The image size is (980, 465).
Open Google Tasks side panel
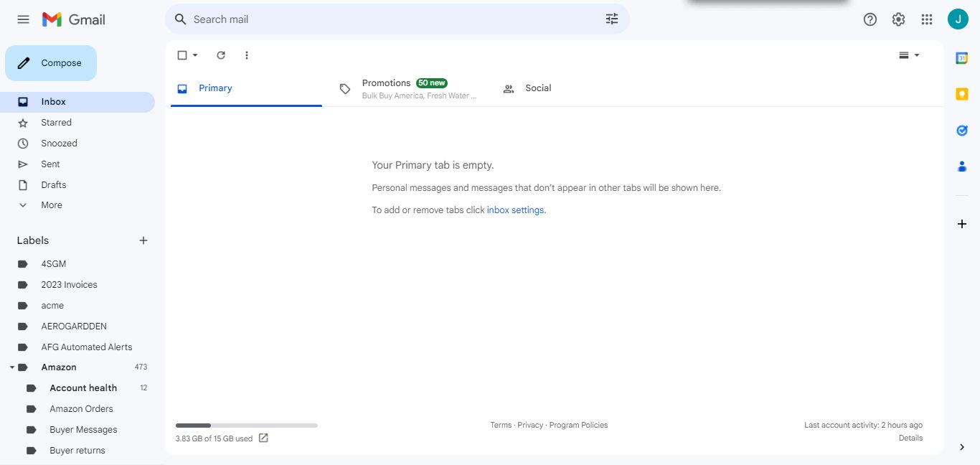click(x=962, y=130)
